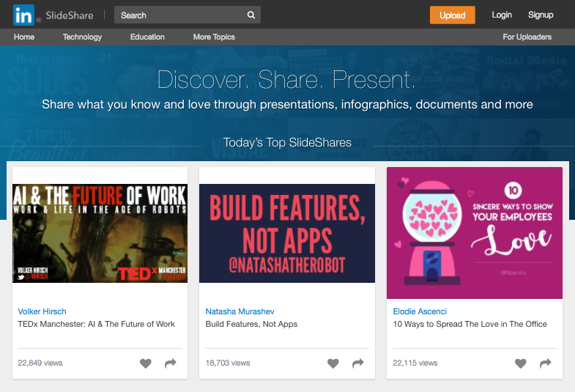Open title 10 Ways to Spread The Love in The Office
575x392 pixels.
point(470,324)
